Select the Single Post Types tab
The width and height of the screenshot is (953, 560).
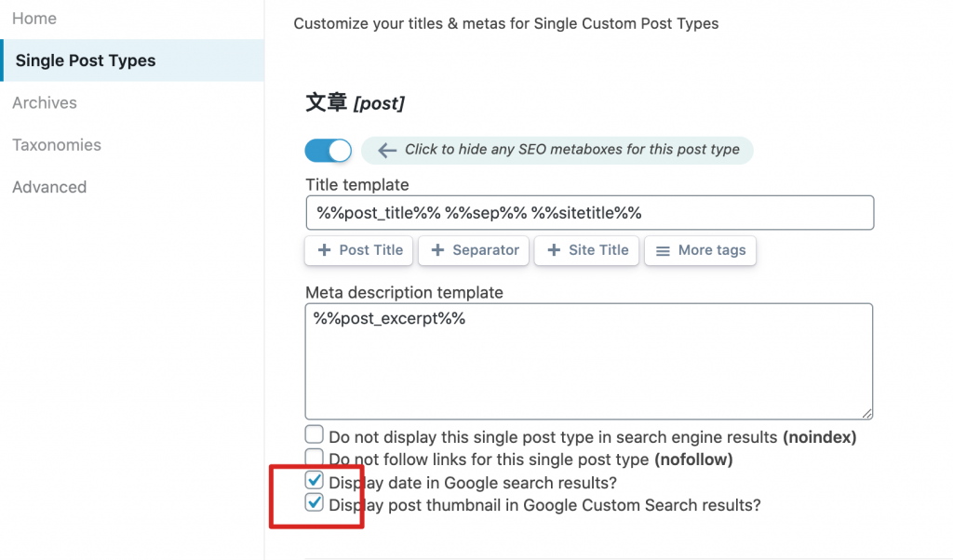click(x=86, y=60)
